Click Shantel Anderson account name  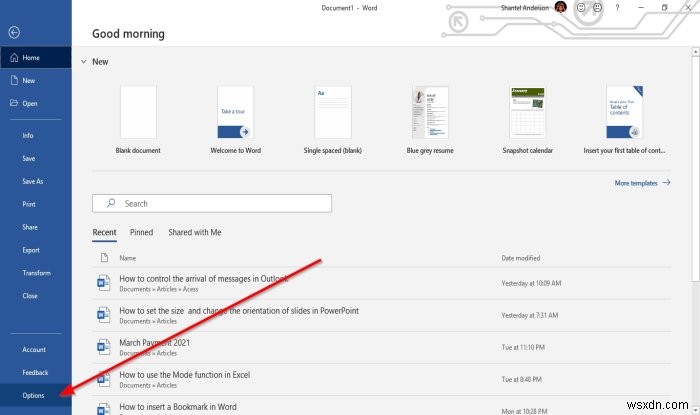pyautogui.click(x=525, y=8)
